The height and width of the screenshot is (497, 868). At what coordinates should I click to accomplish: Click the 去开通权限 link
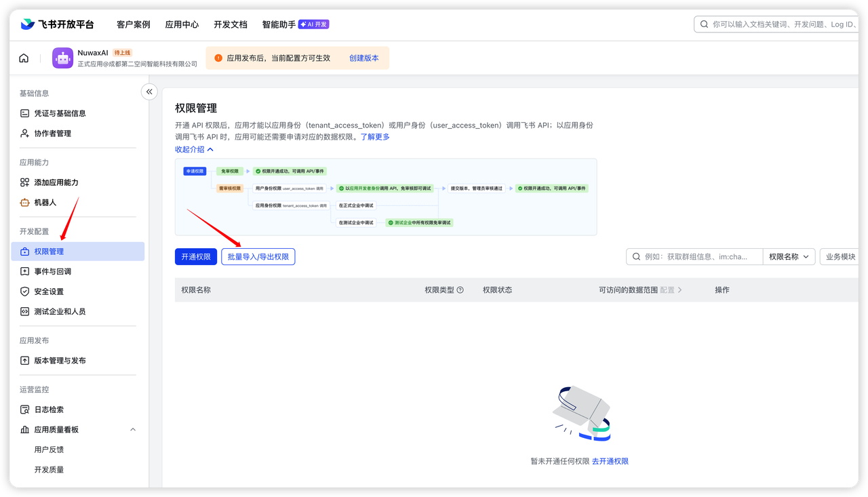pyautogui.click(x=610, y=461)
